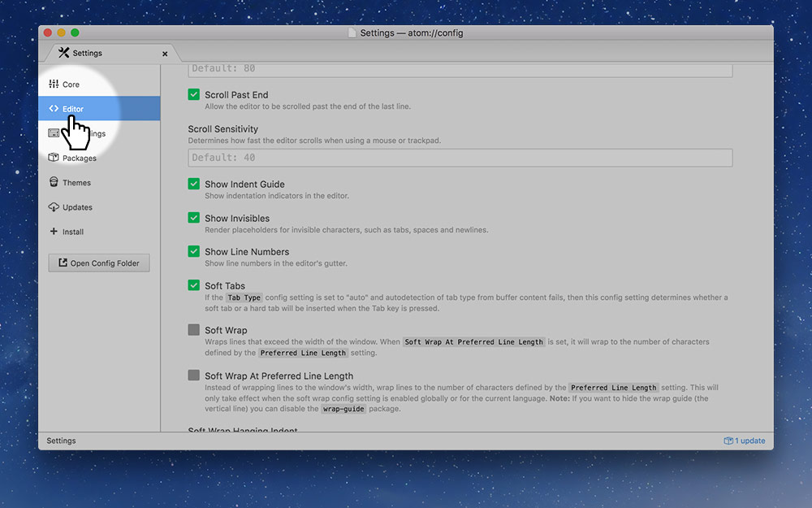Click the Packages box icon
Viewport: 812px width, 508px height.
pos(54,158)
